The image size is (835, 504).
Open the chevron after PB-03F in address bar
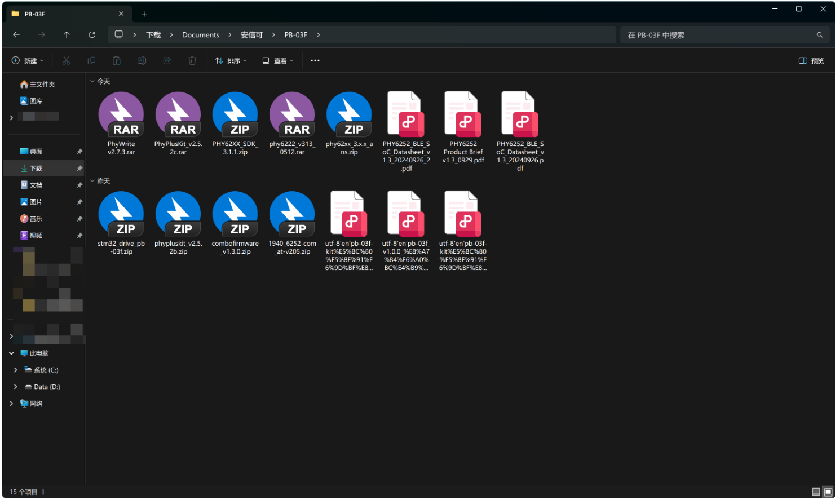[x=319, y=35]
